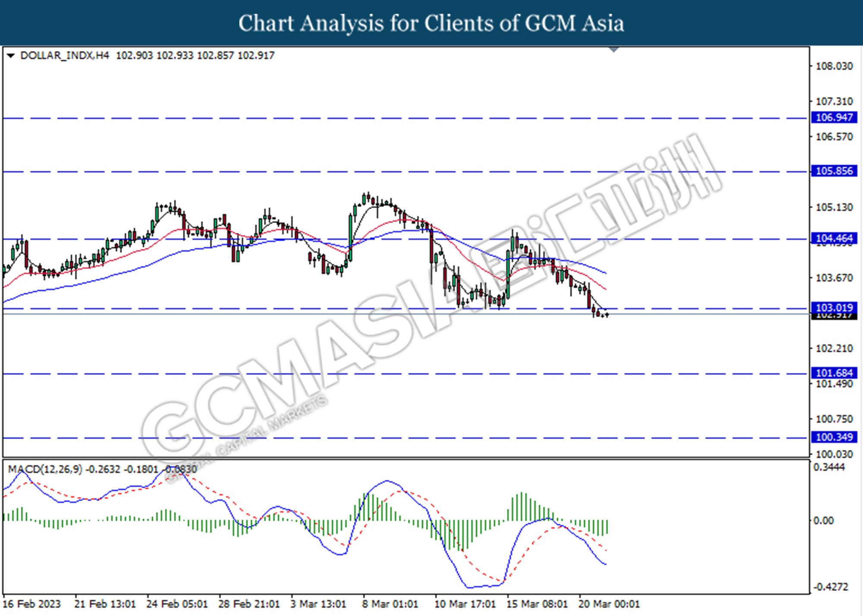Click the 21 Feb 13:01 time label
The image size is (863, 616).
click(105, 604)
